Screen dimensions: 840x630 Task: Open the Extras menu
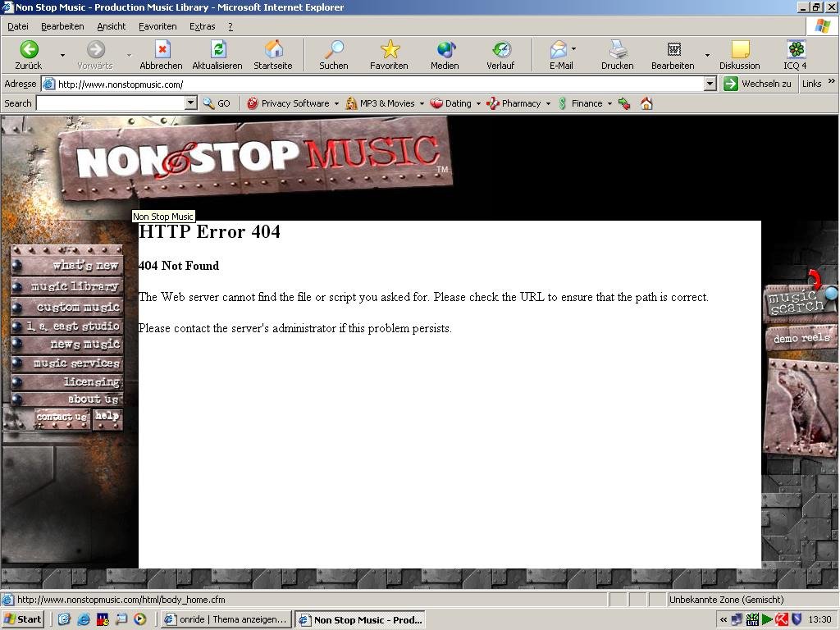pyautogui.click(x=202, y=26)
